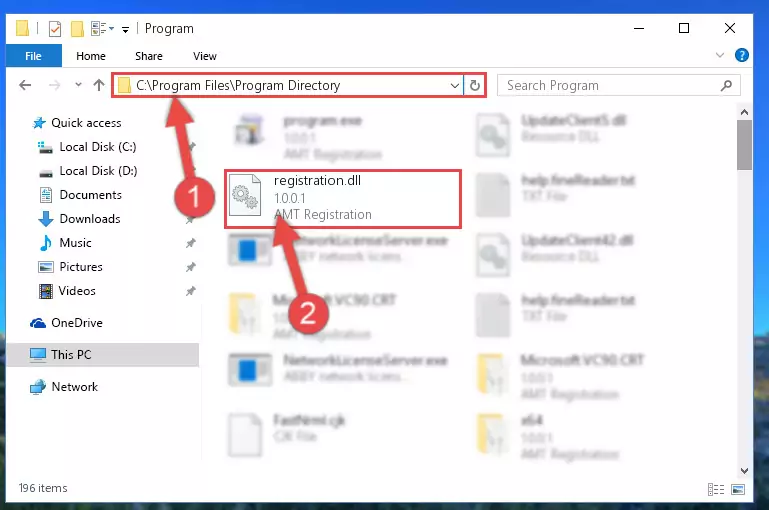Click the Search Program box
The image size is (769, 510).
(x=618, y=85)
